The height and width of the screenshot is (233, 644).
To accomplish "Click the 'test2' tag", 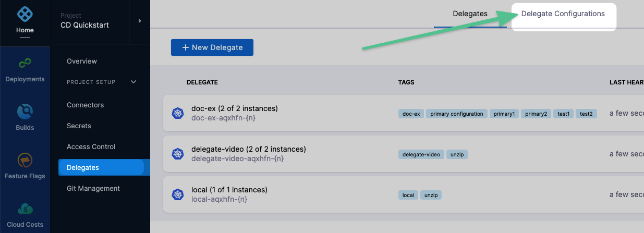I will [x=586, y=114].
